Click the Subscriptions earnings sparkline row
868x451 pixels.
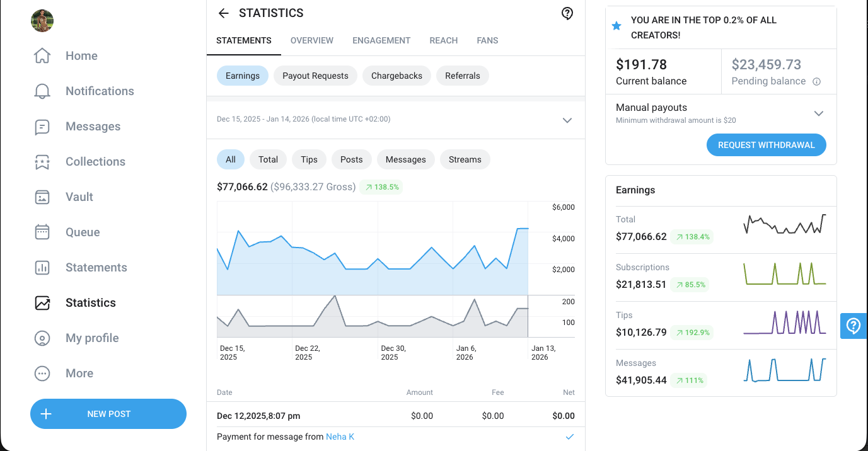[721, 277]
